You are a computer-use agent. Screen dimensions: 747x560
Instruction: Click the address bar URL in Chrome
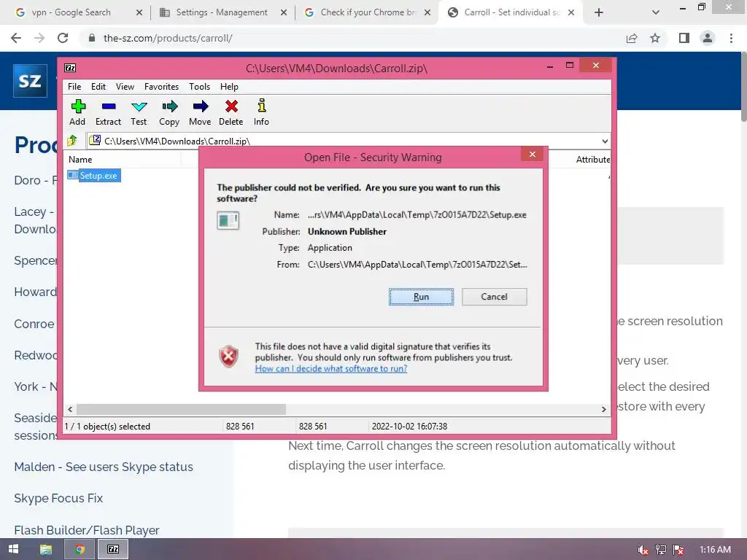(168, 38)
